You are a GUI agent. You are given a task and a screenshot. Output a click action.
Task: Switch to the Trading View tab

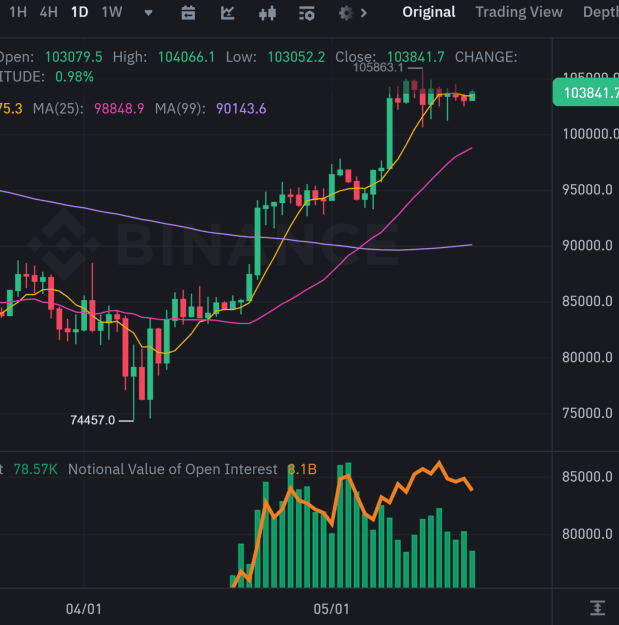519,12
